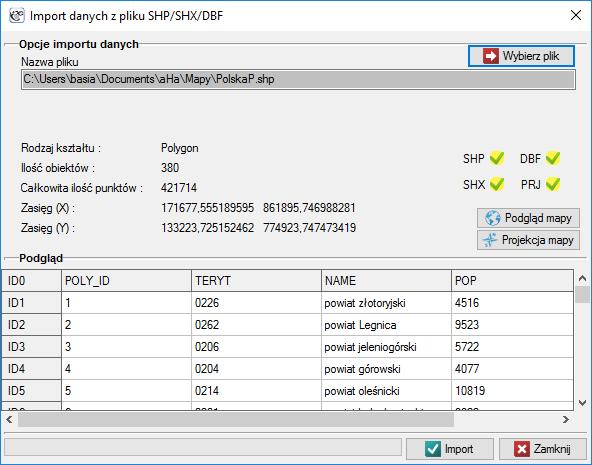Click cell 'powiat jeleniogórski'
The width and height of the screenshot is (592, 465).
[x=386, y=346]
